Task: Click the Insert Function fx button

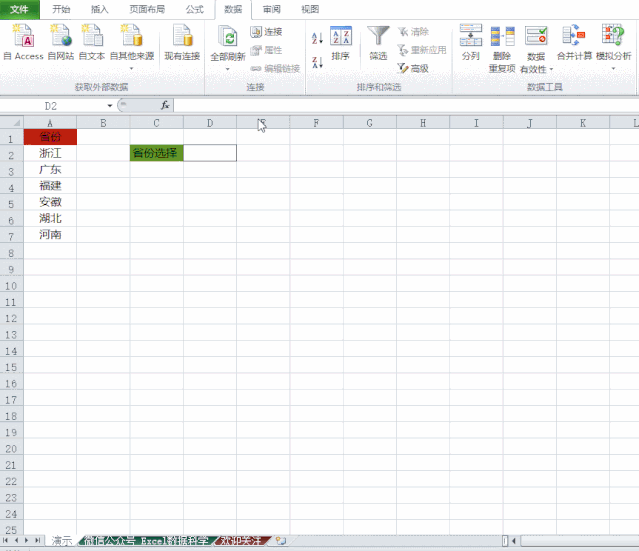Action: 165,106
